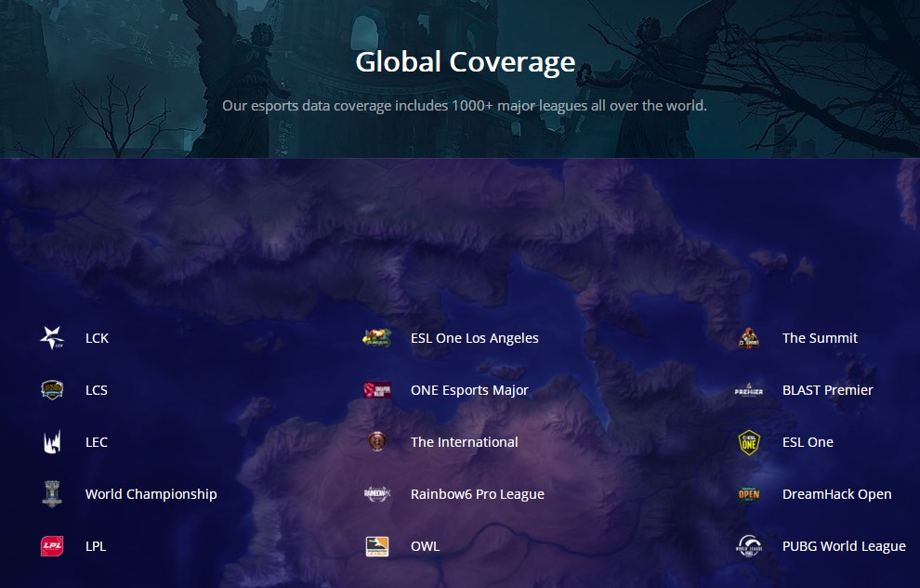
Task: Click the BLAST Premier logo icon
Action: pos(749,390)
